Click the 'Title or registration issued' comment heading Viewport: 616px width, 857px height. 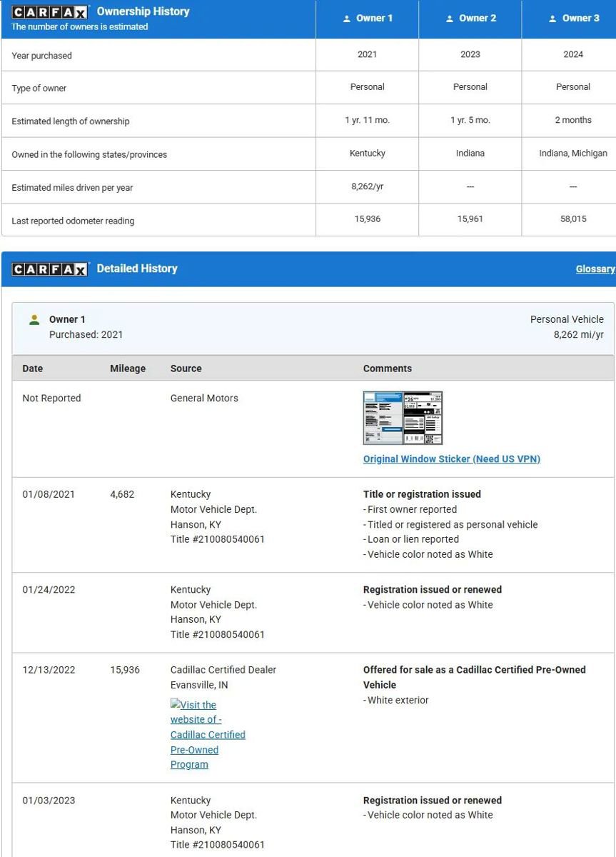coord(422,494)
